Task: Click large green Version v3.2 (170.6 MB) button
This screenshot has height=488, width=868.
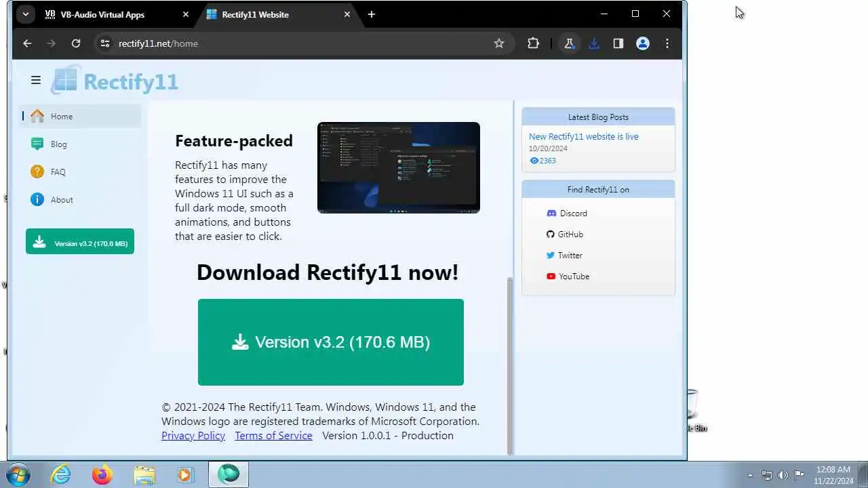Action: point(331,342)
